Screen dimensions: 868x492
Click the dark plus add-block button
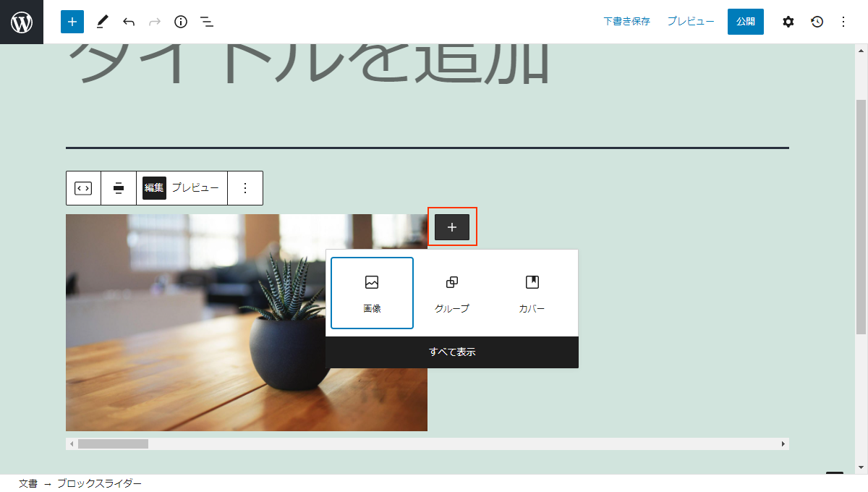tap(452, 227)
